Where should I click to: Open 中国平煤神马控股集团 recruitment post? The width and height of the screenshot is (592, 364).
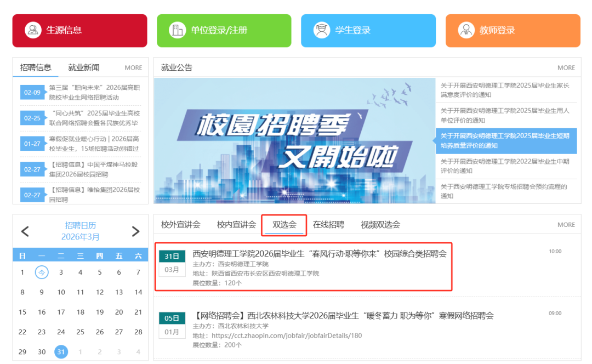[x=94, y=169]
